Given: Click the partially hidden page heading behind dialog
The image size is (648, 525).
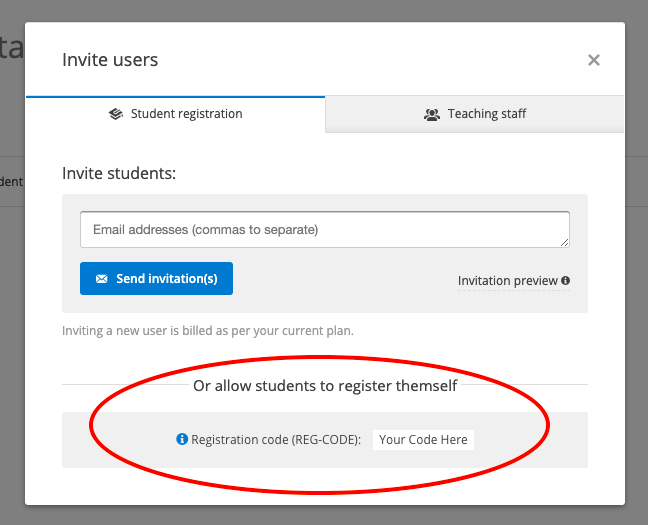Looking at the screenshot, I should pos(11,47).
